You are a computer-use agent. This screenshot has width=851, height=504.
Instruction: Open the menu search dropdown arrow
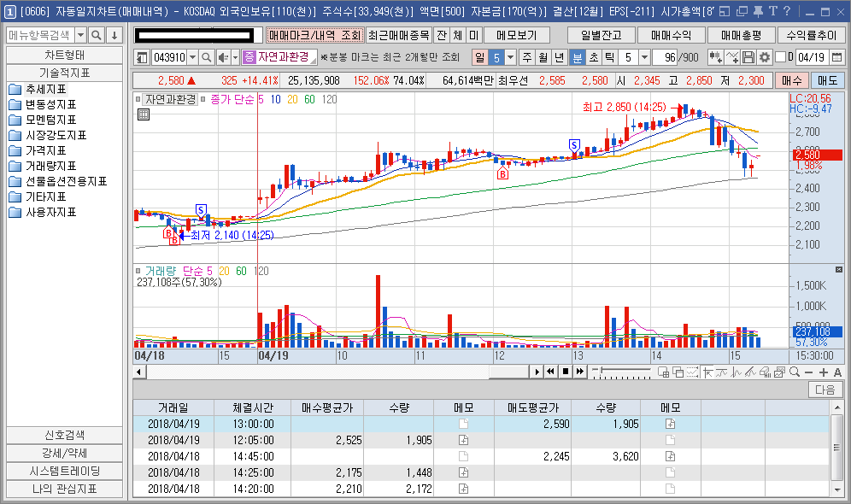point(81,35)
